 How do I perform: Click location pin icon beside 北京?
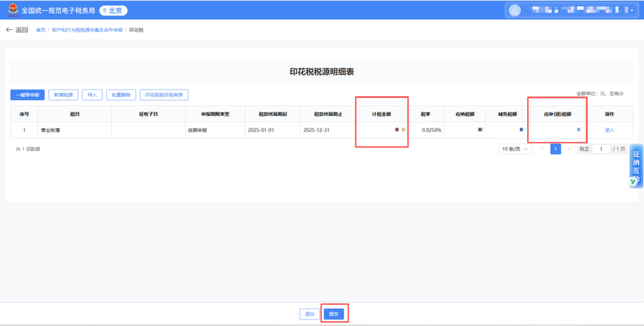click(x=104, y=11)
